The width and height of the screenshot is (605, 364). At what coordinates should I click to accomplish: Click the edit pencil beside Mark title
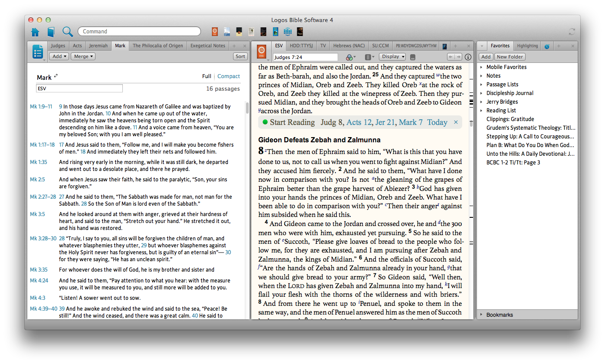click(56, 76)
